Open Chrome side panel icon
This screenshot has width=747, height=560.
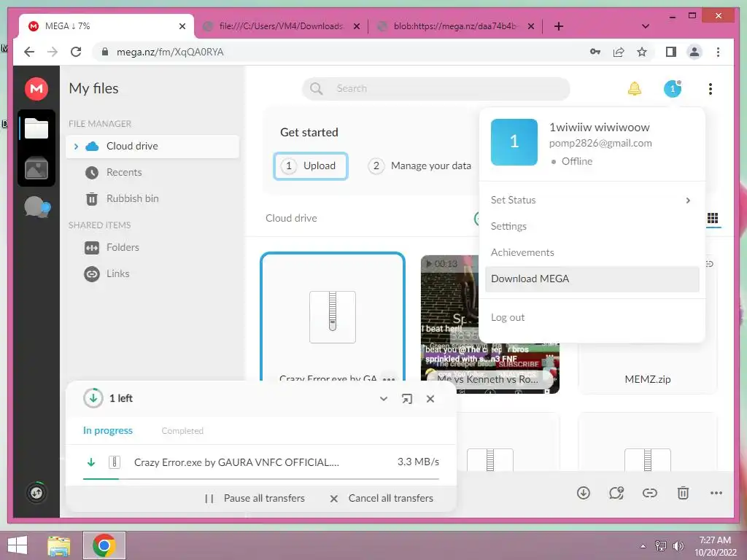pyautogui.click(x=671, y=52)
